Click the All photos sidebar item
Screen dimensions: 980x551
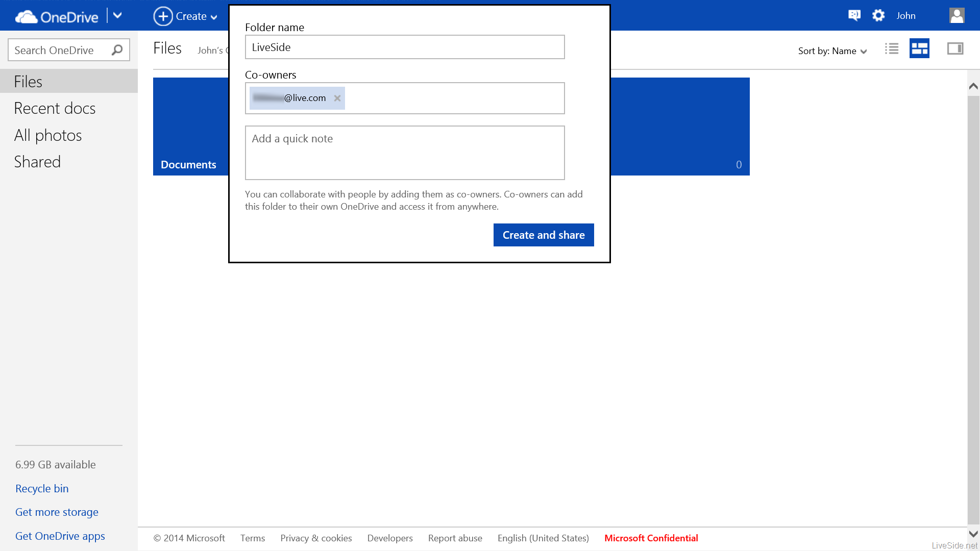click(x=48, y=135)
